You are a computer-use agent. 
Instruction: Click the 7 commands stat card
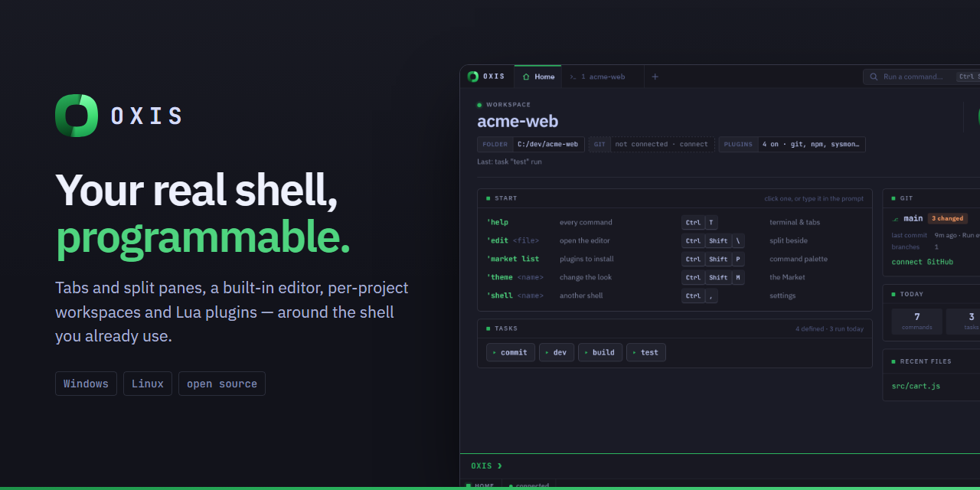(917, 322)
